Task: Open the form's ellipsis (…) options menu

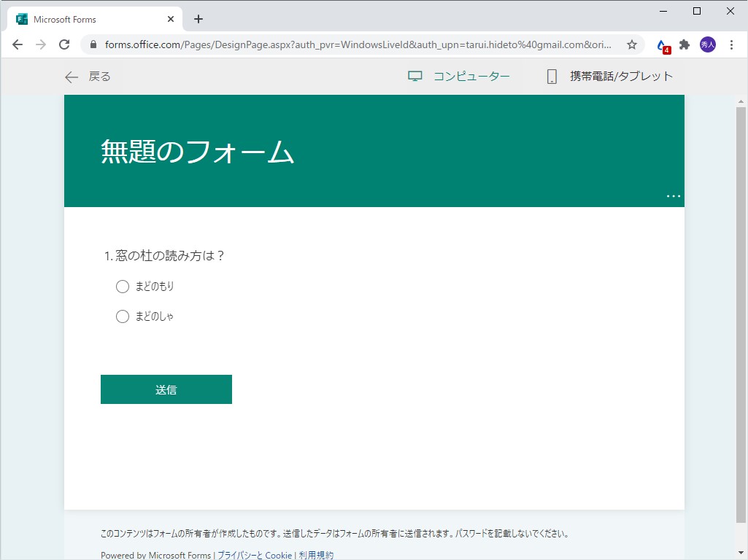Action: 673,195
